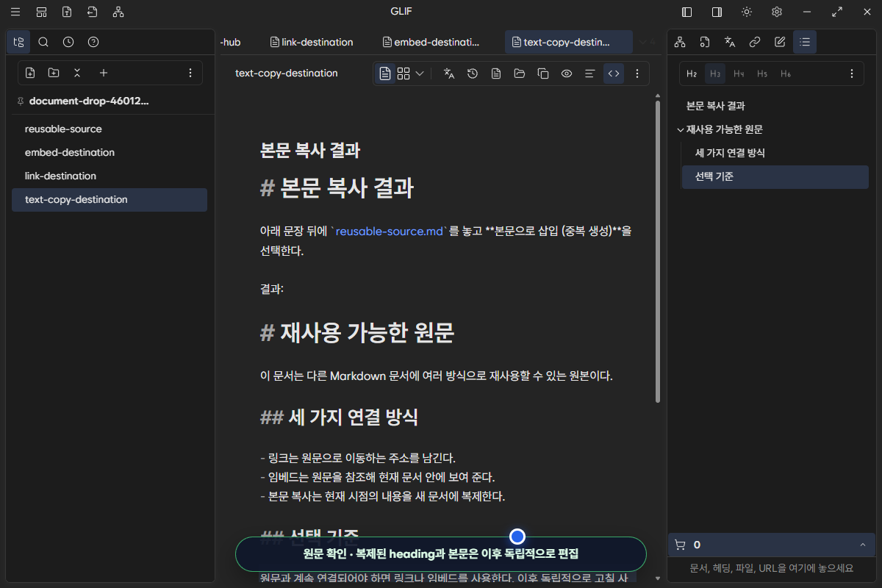Click the copy icon in editor toolbar
882x588 pixels.
543,73
